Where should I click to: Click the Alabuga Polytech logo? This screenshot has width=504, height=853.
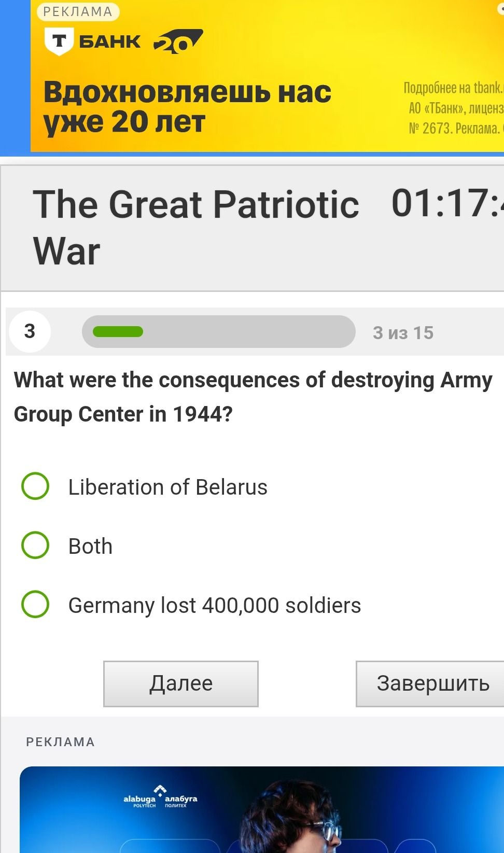point(160,796)
